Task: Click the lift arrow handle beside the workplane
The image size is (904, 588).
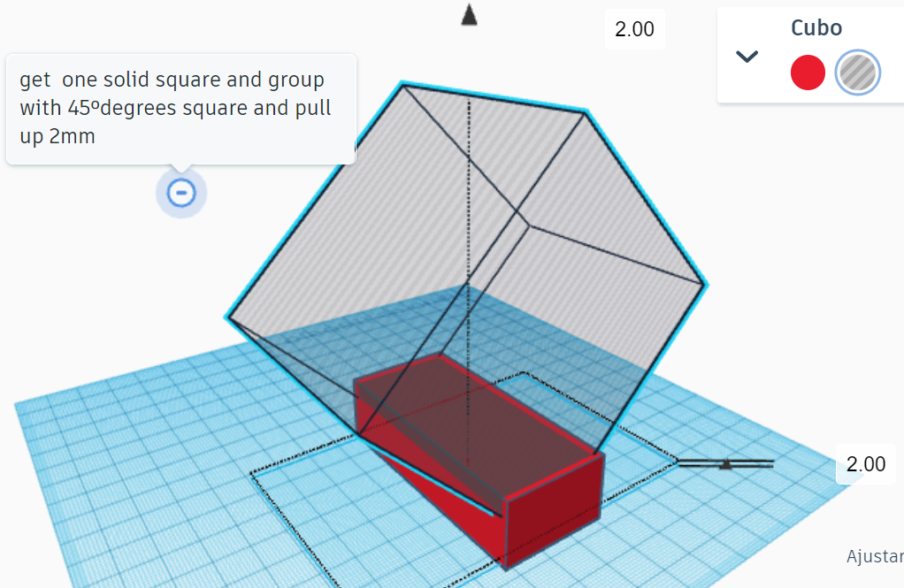Action: 726,463
